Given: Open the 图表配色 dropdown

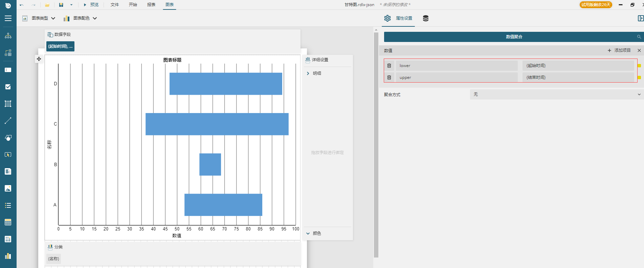Looking at the screenshot, I should 81,18.
